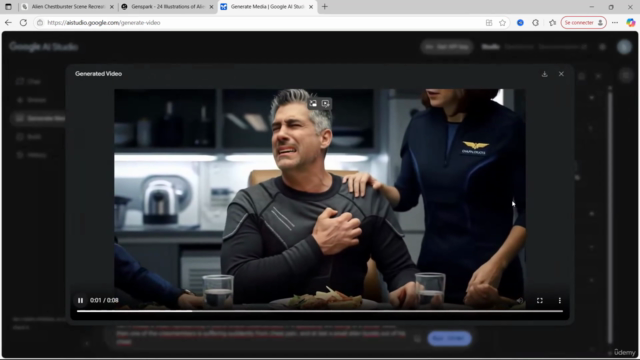Download the generated video
Image resolution: width=640 pixels, height=360 pixels.
[x=544, y=74]
